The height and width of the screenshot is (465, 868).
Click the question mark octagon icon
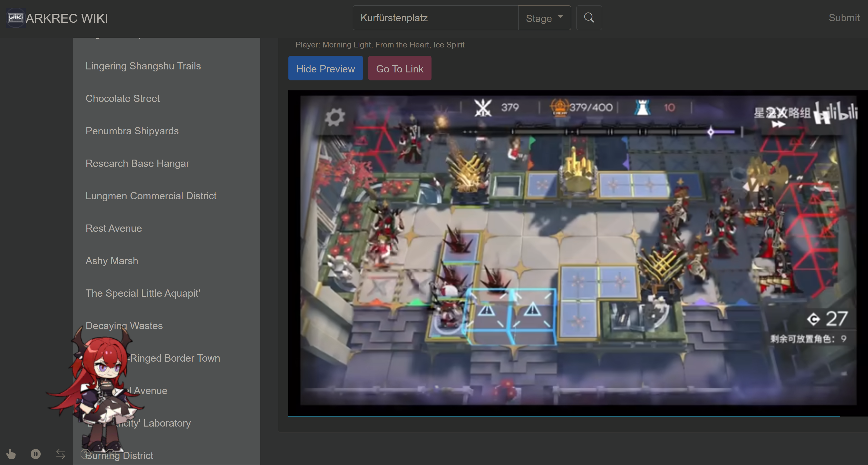[85, 454]
